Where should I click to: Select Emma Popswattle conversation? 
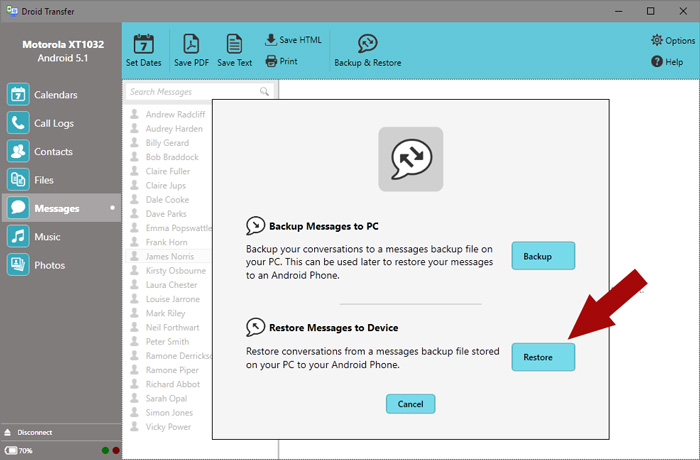[168, 228]
